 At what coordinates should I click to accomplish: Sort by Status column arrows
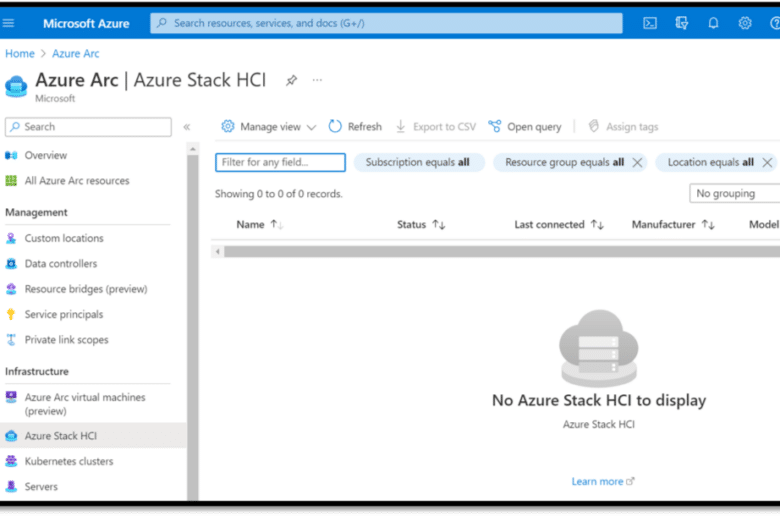coord(439,225)
